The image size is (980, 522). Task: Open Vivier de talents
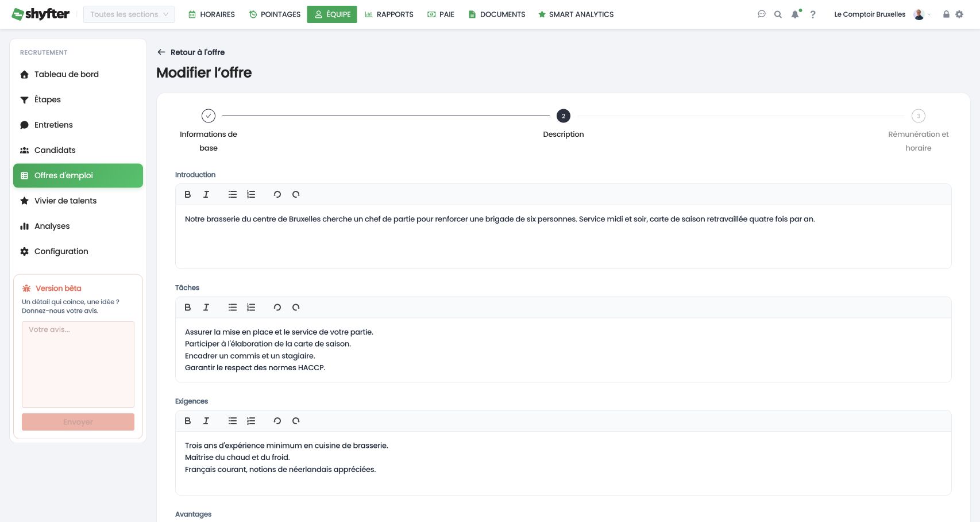pyautogui.click(x=78, y=201)
